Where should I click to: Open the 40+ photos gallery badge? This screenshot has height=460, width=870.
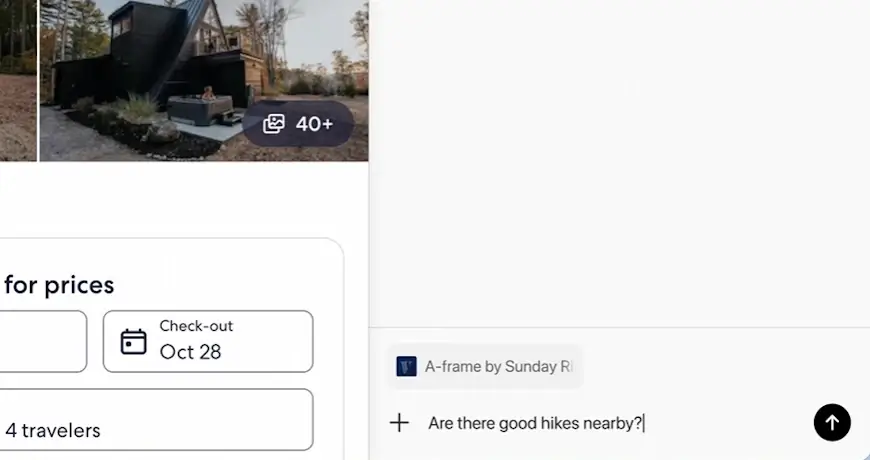click(x=298, y=124)
